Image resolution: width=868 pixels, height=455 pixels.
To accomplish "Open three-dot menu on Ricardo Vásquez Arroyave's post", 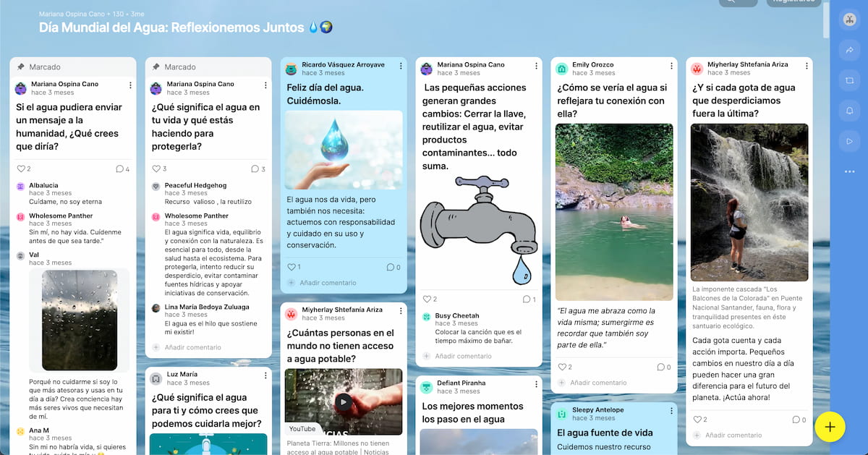I will (401, 66).
